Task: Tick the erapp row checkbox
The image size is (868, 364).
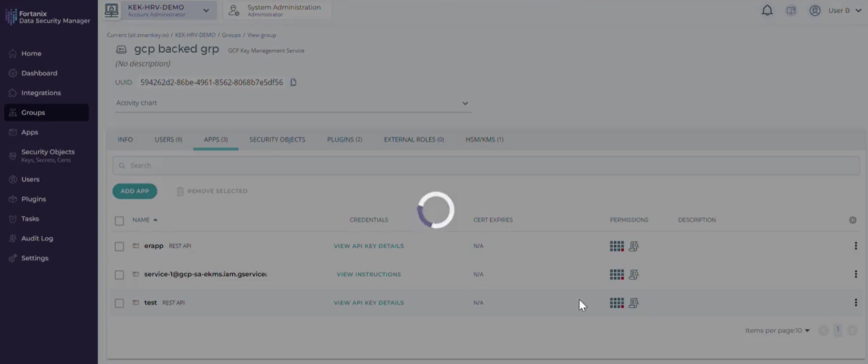Action: point(119,246)
